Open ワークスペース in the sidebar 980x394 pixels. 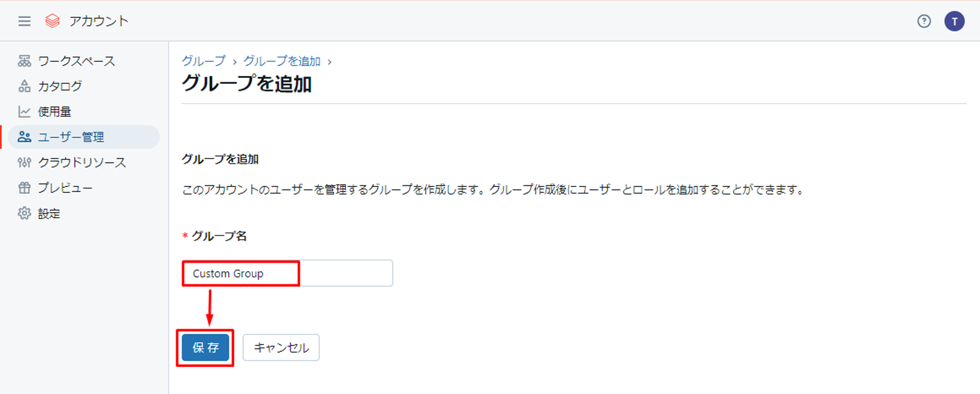click(x=76, y=61)
